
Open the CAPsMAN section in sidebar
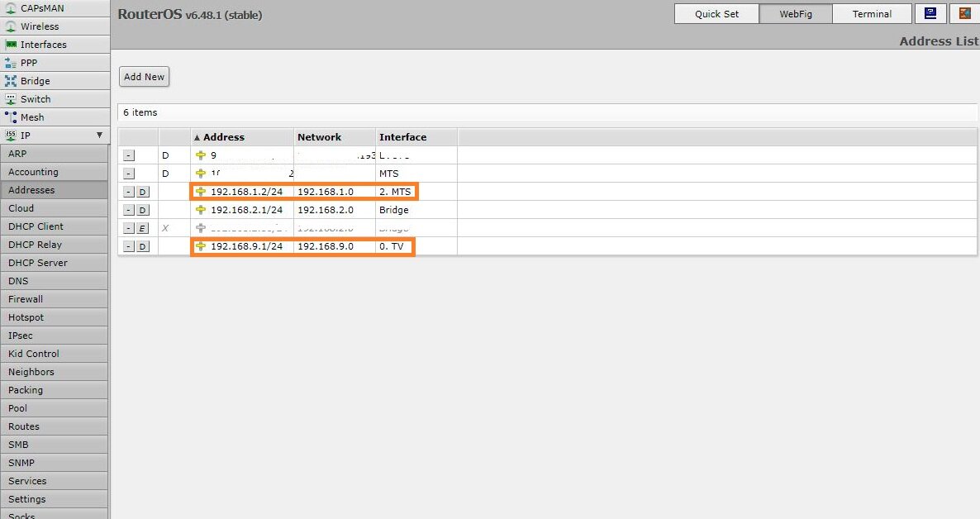(55, 8)
